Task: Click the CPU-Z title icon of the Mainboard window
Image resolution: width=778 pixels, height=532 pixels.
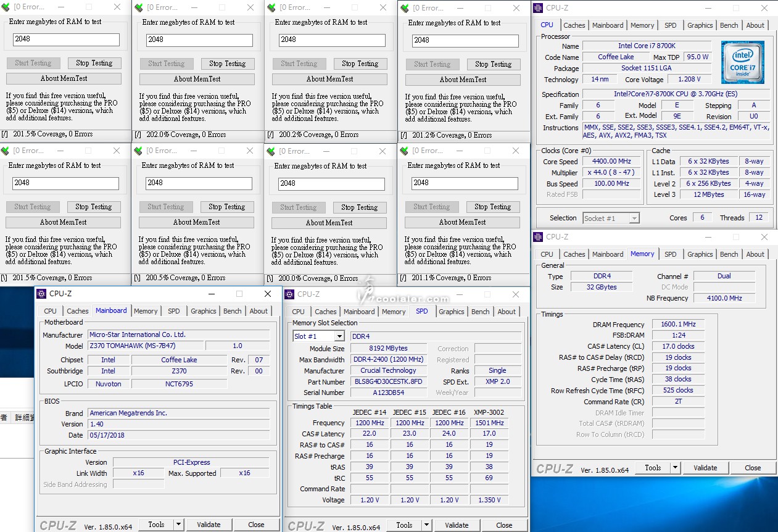Action: (42, 294)
